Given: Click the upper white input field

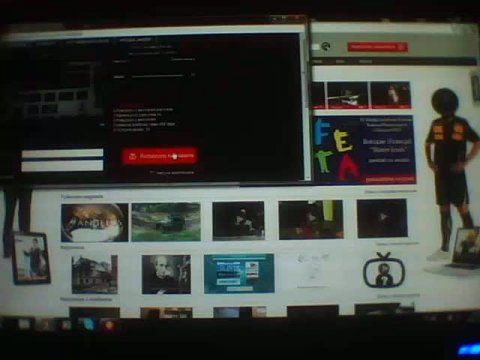Looking at the screenshot, I should click(62, 153).
